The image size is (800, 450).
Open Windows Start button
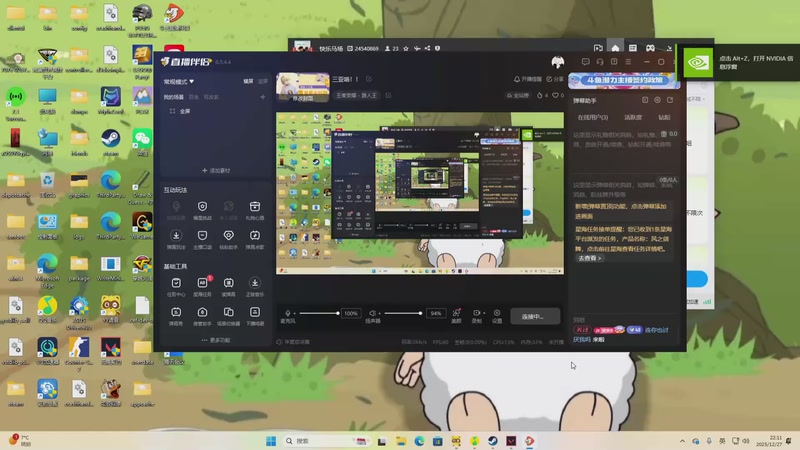pyautogui.click(x=271, y=441)
